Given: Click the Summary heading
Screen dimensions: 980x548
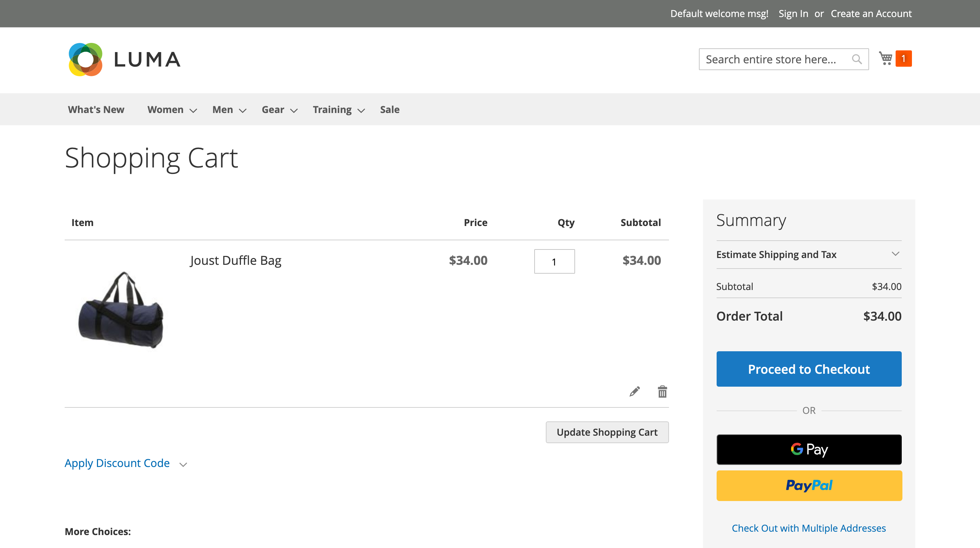Looking at the screenshot, I should pyautogui.click(x=751, y=220).
